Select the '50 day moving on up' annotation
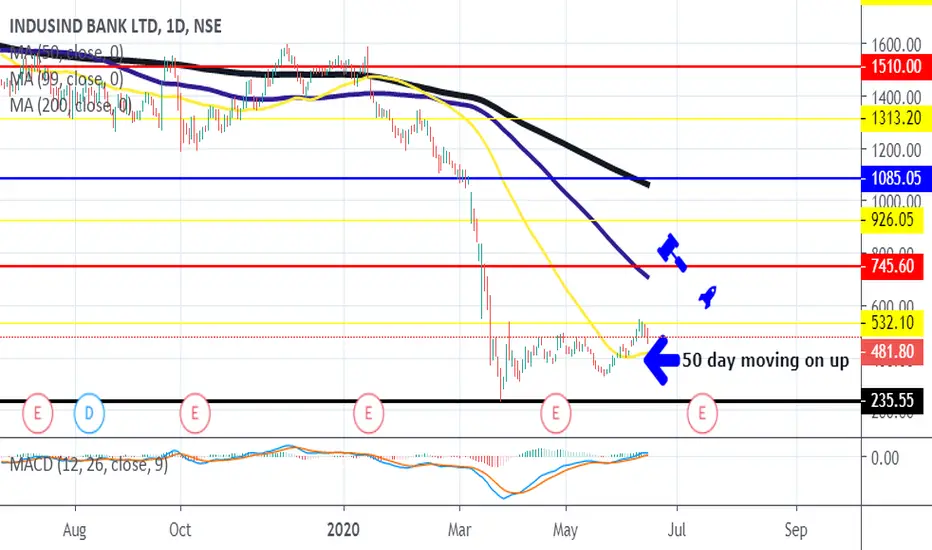This screenshot has height=550, width=932. point(766,360)
